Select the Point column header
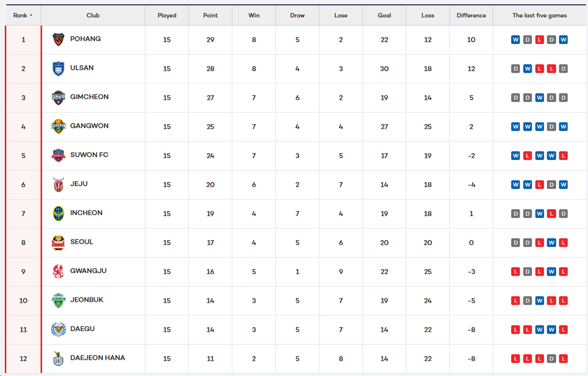Screen dimensions: 588x376 (210, 16)
